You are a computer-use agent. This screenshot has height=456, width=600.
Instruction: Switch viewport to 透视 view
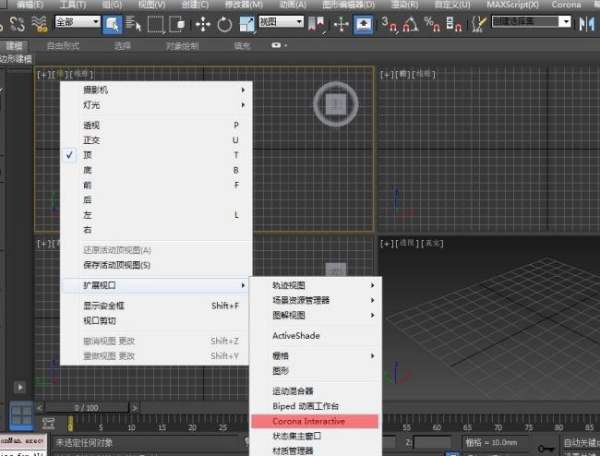point(157,125)
